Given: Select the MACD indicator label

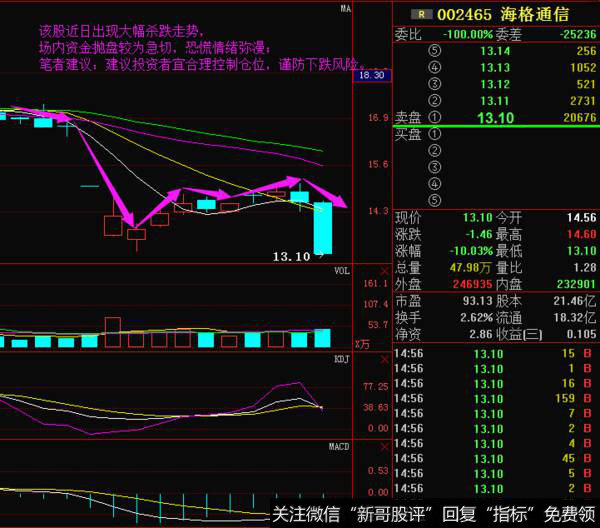Looking at the screenshot, I should tap(339, 447).
